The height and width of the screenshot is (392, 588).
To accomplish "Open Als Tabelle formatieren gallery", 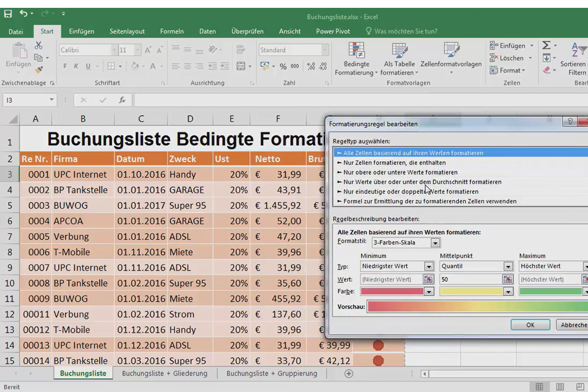I will click(399, 59).
